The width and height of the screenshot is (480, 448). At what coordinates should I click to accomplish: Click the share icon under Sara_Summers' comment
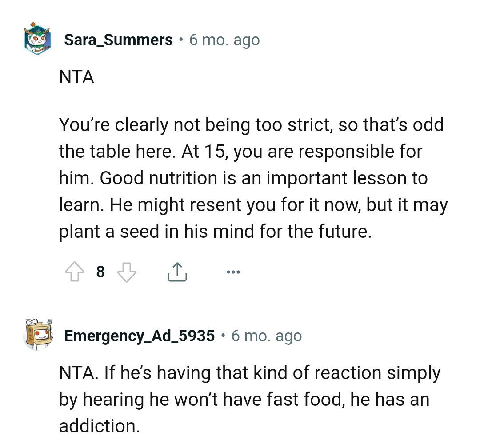tap(177, 272)
